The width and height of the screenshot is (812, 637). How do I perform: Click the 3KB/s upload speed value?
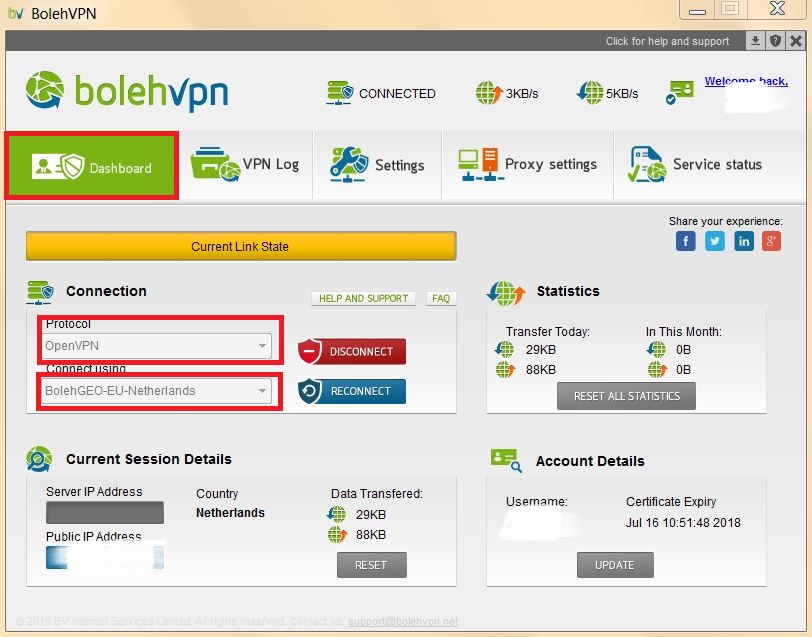[x=522, y=94]
